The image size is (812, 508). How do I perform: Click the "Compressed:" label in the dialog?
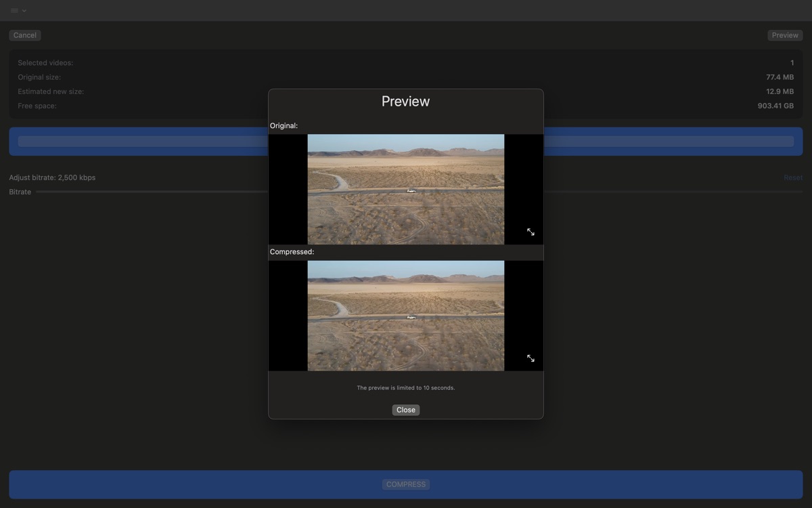292,252
